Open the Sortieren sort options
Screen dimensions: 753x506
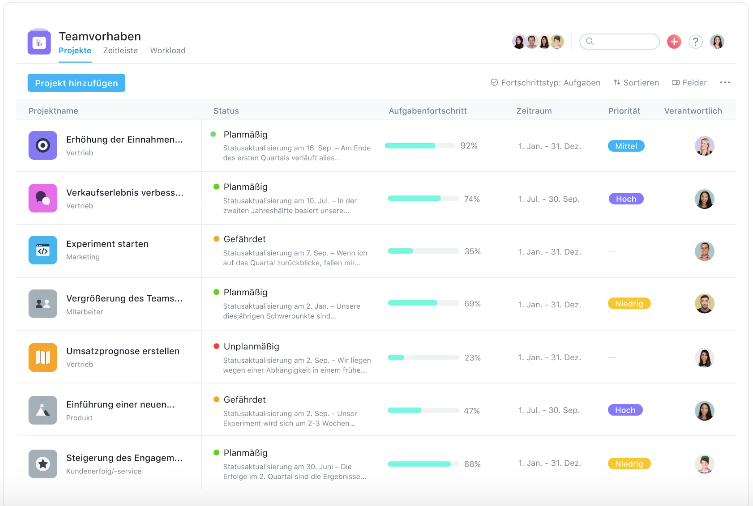[636, 83]
